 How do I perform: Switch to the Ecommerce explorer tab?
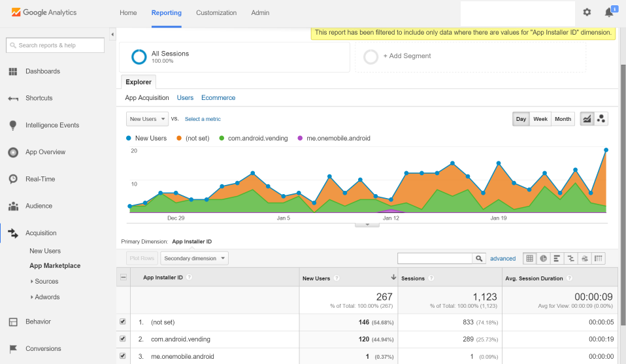click(218, 98)
